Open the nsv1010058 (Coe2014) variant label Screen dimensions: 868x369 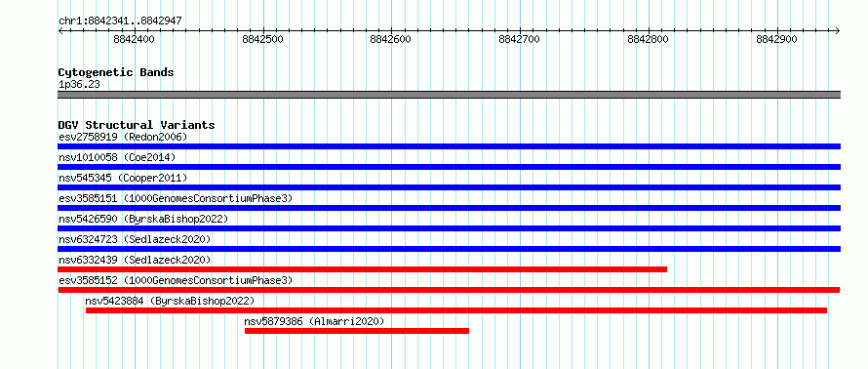[x=117, y=157]
